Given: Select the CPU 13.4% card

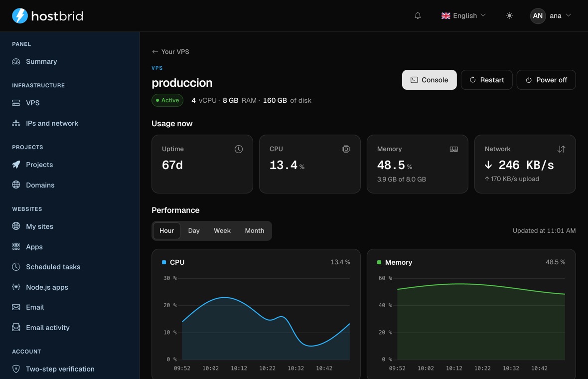Looking at the screenshot, I should point(310,164).
